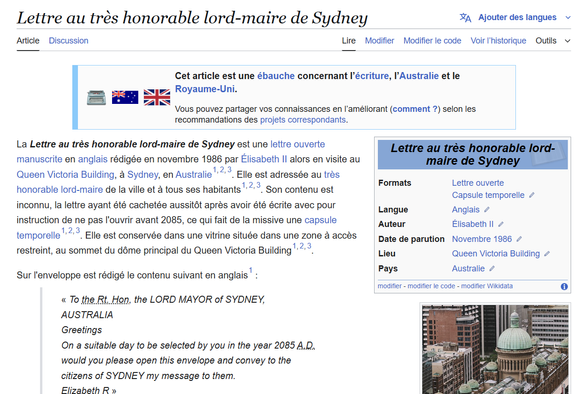
Task: Open the temporelle link in paragraph
Action: point(38,235)
